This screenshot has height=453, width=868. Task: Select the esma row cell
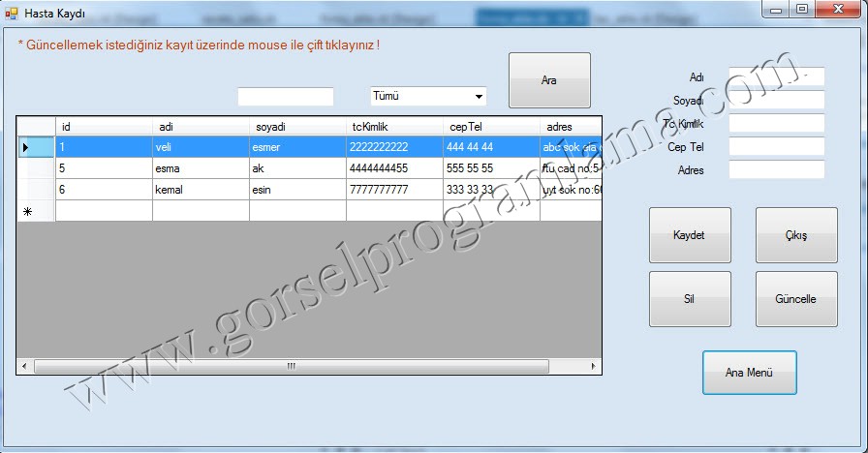(200, 168)
